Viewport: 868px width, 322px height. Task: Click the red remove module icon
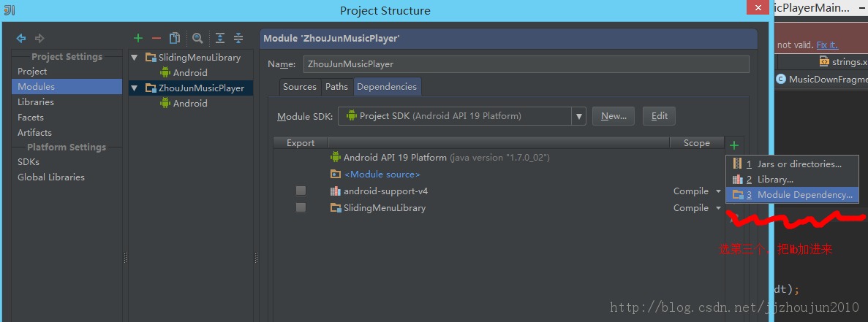click(x=156, y=38)
